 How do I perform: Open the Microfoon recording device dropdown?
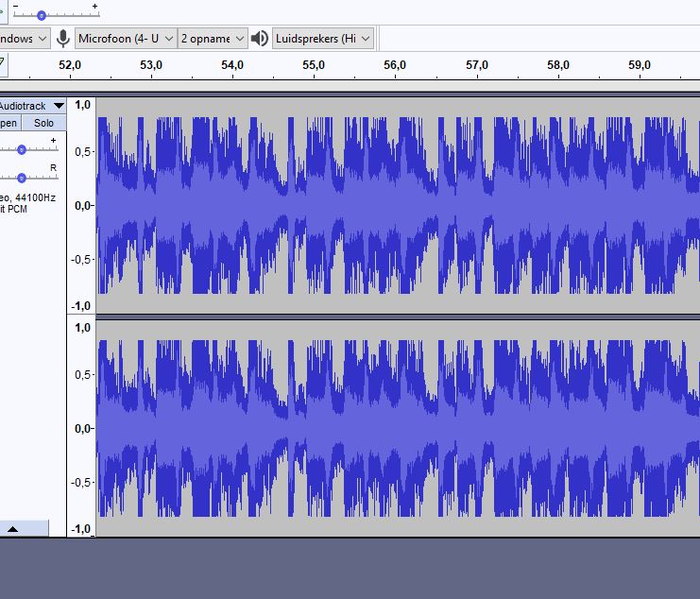[x=126, y=39]
